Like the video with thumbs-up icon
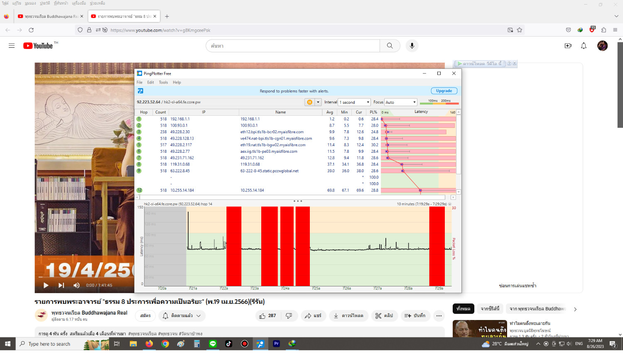This screenshot has height=364, width=623. click(268, 316)
